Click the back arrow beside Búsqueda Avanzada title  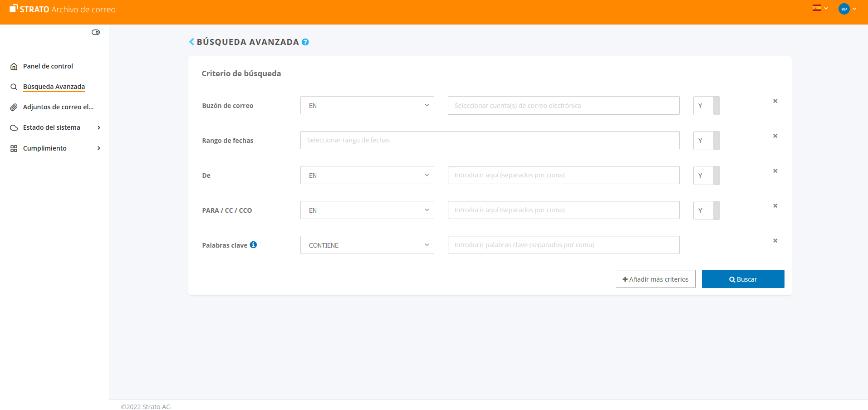[191, 42]
